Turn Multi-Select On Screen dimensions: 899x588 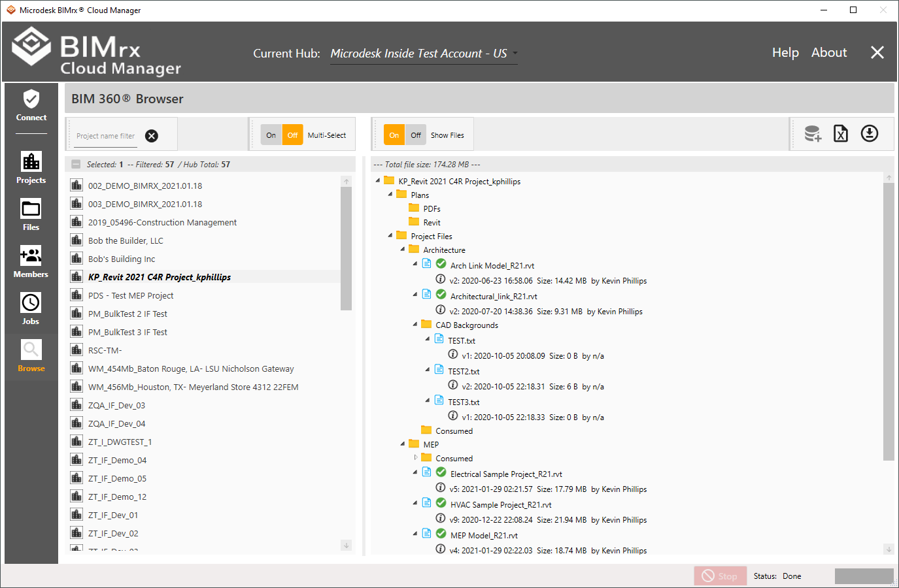click(x=271, y=135)
